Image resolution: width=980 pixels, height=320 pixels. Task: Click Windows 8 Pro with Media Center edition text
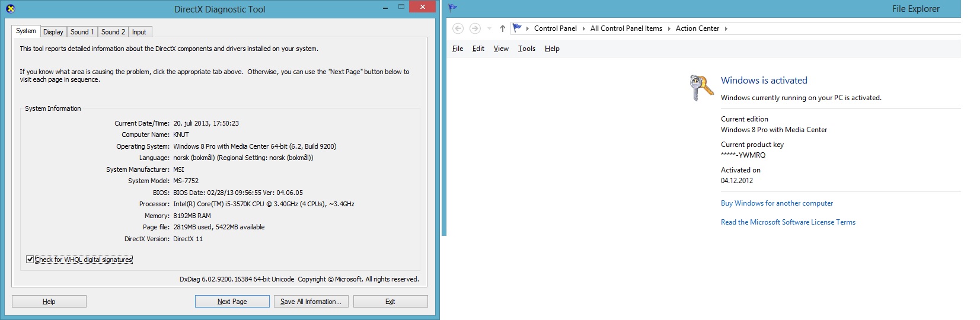pyautogui.click(x=774, y=130)
